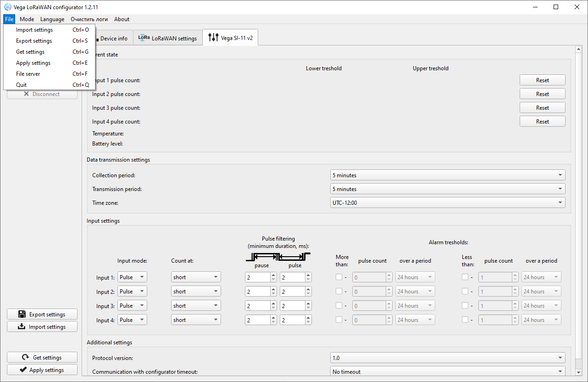Viewport: 588px width, 382px height.
Task: Click the X icon on Disconnect button
Action: [26, 94]
